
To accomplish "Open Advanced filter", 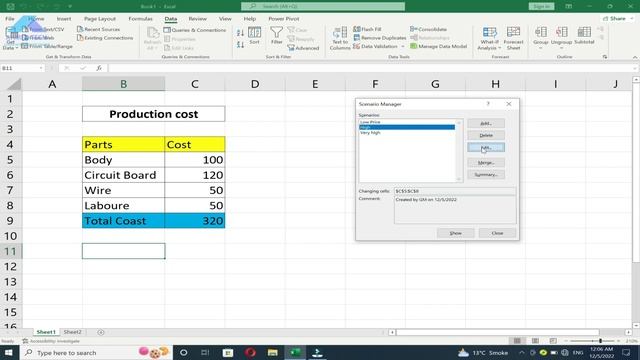I will tap(303, 48).
